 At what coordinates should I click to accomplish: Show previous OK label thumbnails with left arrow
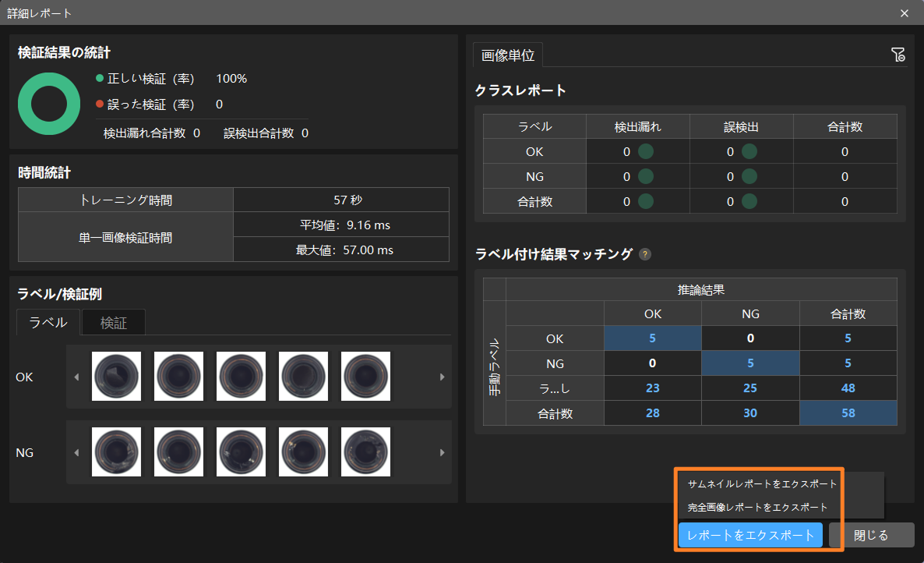76,377
